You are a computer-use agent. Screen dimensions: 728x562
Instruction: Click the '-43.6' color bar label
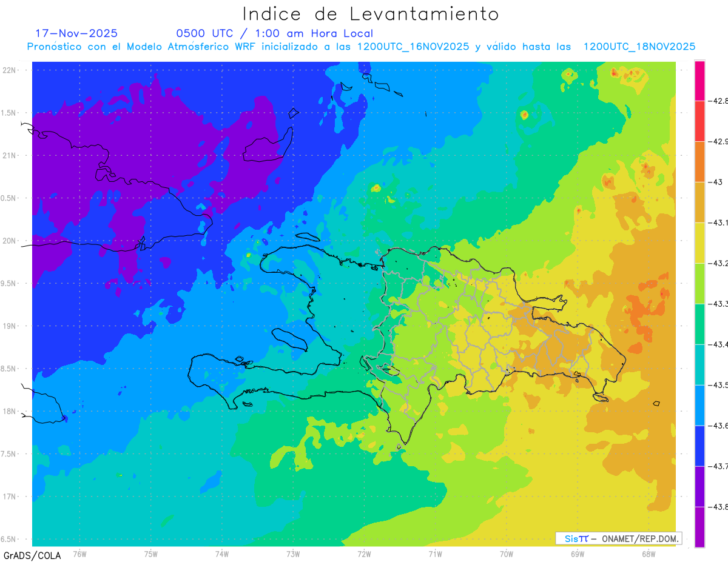[x=718, y=426]
